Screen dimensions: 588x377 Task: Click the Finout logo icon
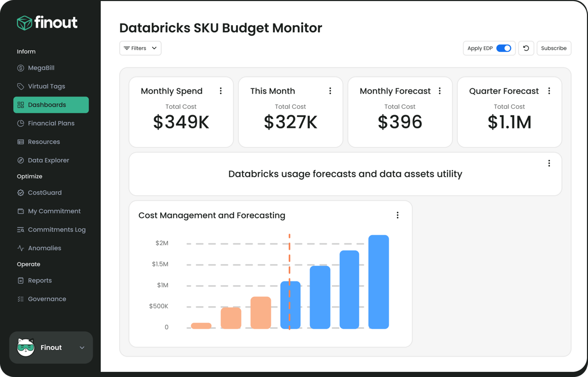click(x=24, y=23)
